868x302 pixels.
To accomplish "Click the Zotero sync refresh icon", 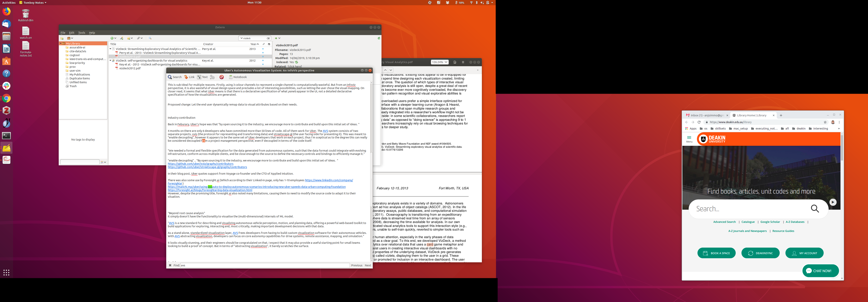I will 379,38.
